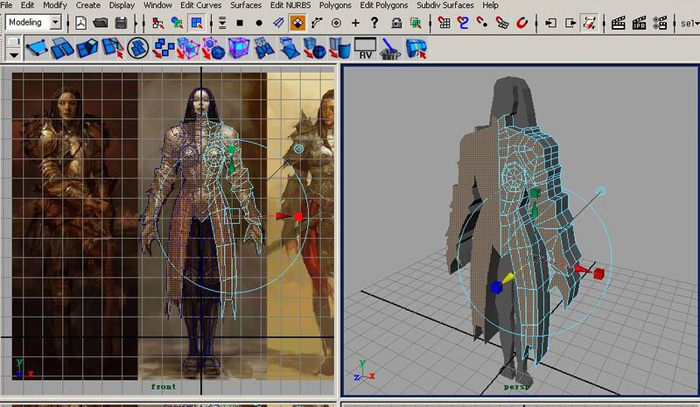Open the Edit Curves menu

click(201, 5)
